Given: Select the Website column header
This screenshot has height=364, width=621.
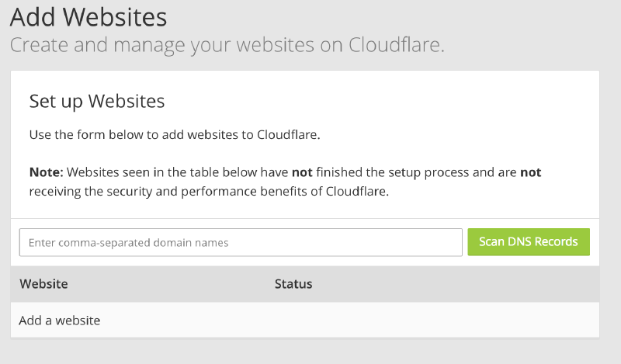Looking at the screenshot, I should tap(43, 284).
